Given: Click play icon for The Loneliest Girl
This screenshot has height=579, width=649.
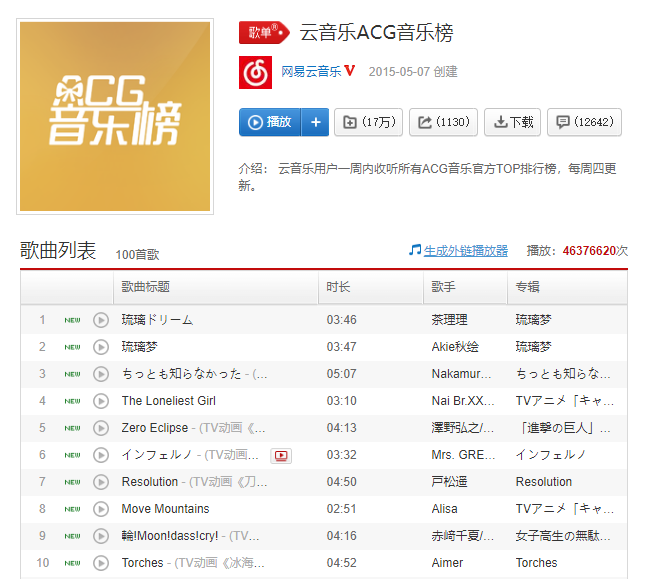Looking at the screenshot, I should [x=100, y=401].
